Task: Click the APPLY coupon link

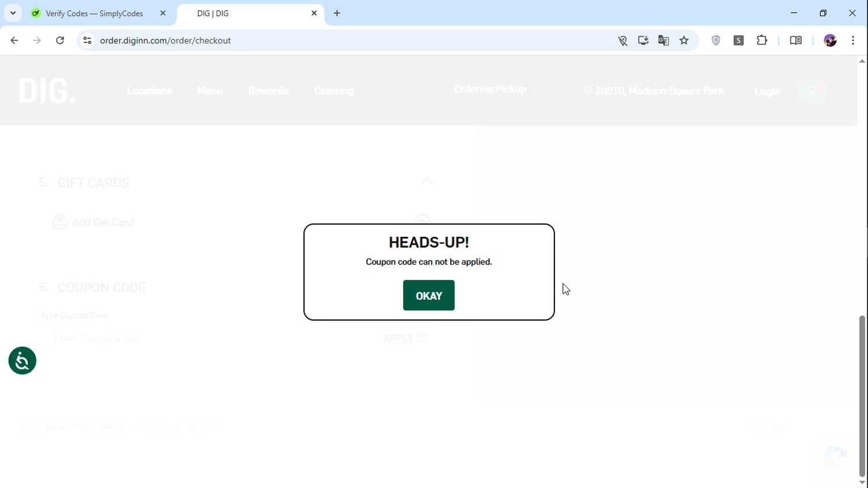Action: click(404, 338)
